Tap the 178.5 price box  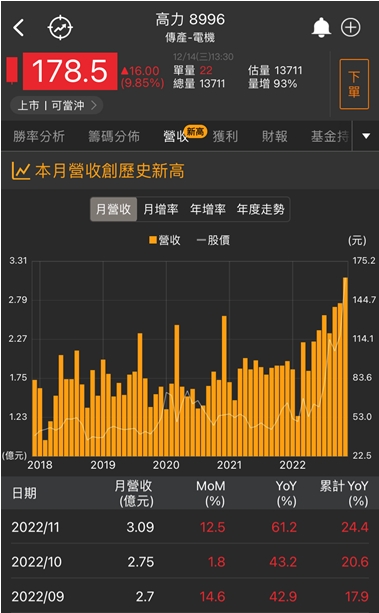[x=70, y=71]
